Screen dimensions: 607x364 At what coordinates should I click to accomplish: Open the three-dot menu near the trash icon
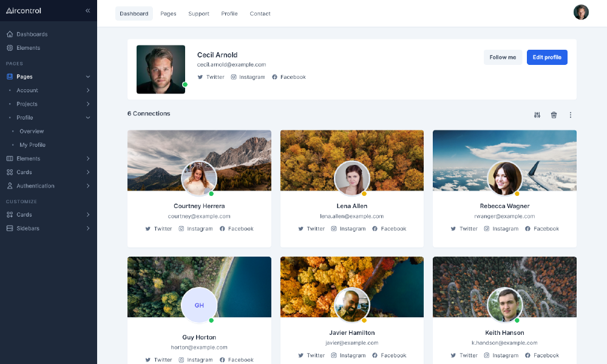570,115
